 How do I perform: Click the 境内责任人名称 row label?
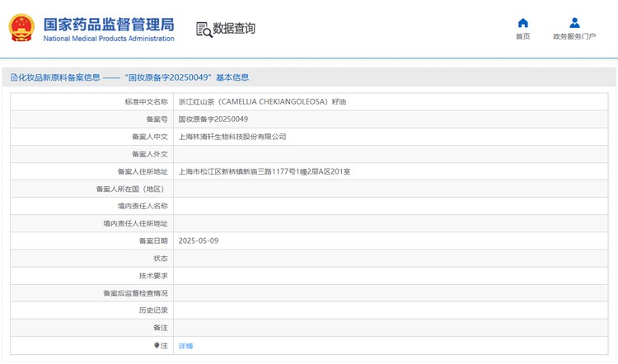tap(143, 206)
